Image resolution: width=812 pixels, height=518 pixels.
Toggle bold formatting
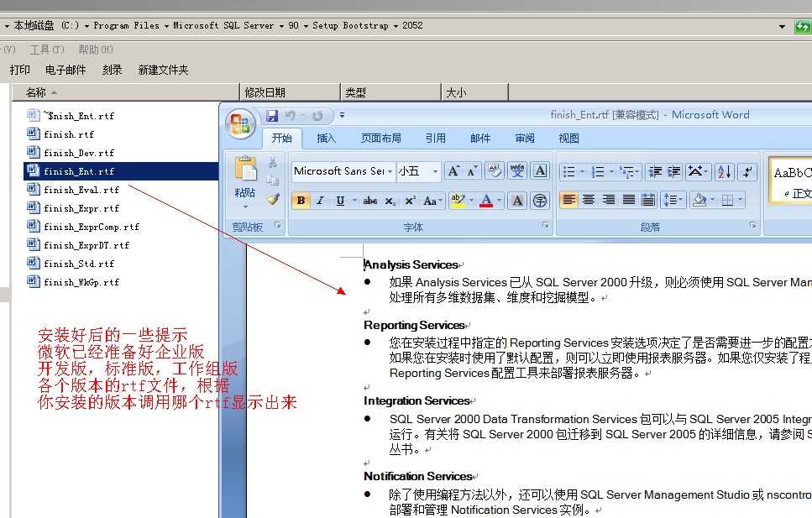click(301, 201)
